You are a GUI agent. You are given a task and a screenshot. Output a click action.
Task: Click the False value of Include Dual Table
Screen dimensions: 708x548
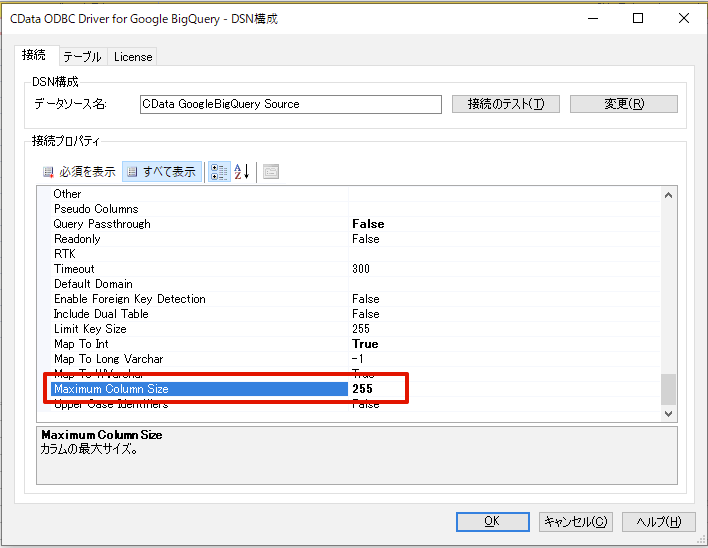click(x=366, y=314)
